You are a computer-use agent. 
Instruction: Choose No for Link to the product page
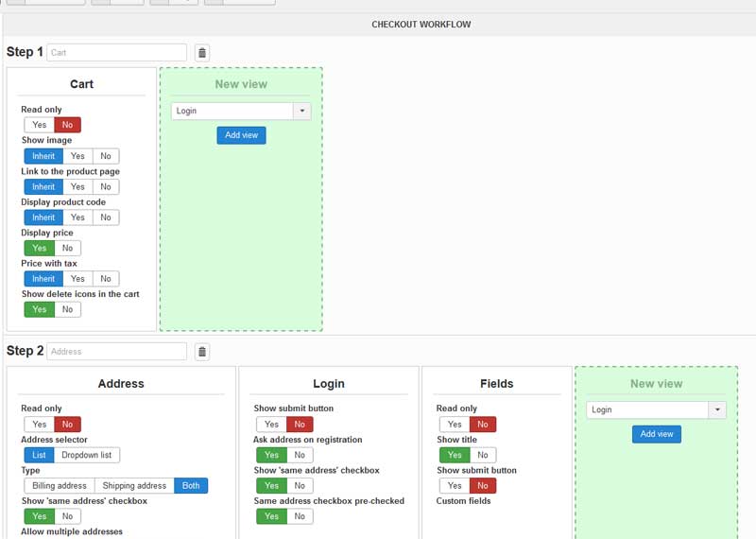(x=106, y=186)
